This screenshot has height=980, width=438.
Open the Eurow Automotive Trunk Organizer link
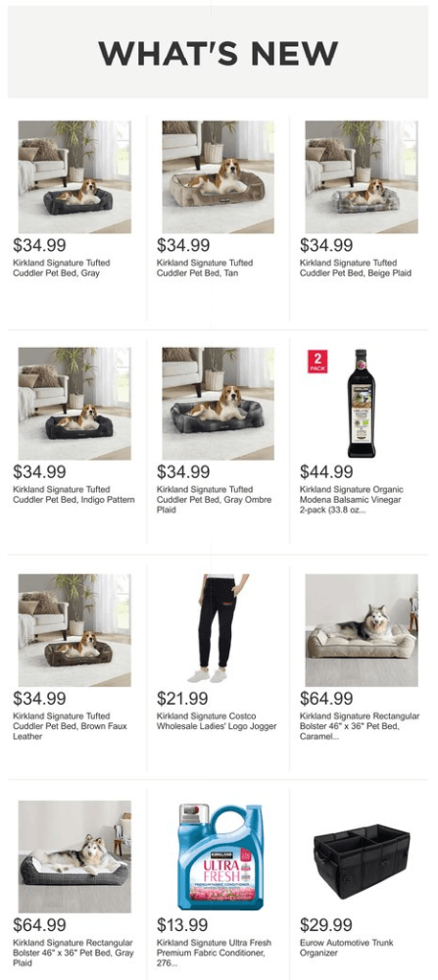tap(347, 948)
